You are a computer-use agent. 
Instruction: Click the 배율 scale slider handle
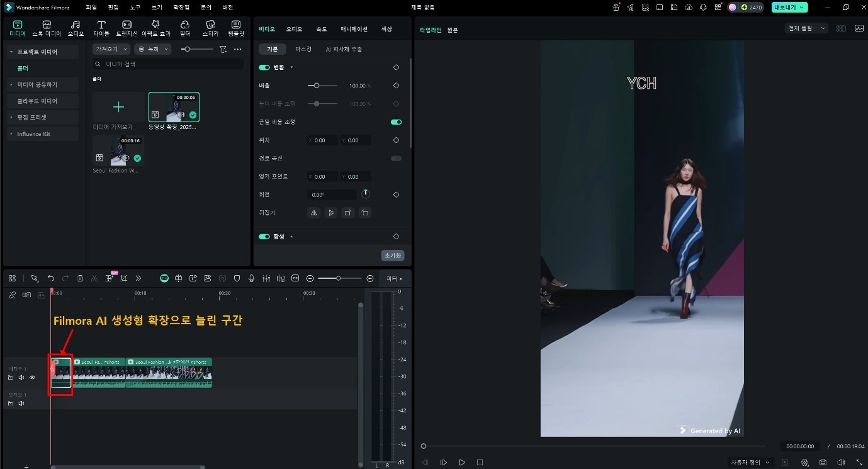[x=317, y=86]
